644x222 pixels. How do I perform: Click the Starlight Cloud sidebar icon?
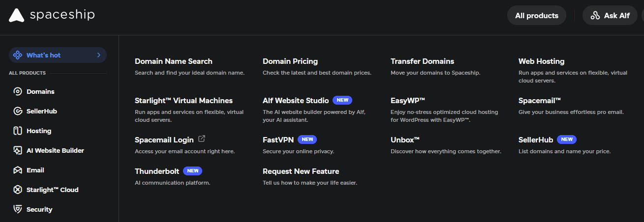[x=18, y=190]
